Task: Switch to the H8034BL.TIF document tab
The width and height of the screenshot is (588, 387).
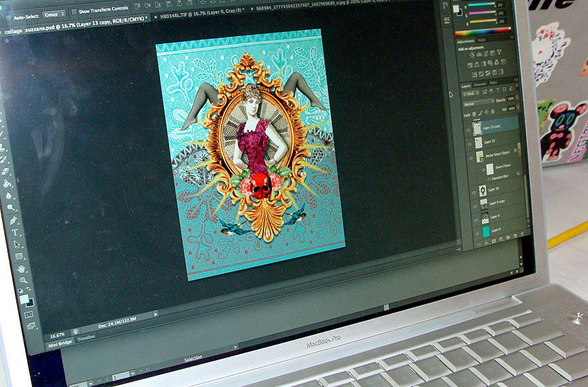Action: pyautogui.click(x=203, y=13)
